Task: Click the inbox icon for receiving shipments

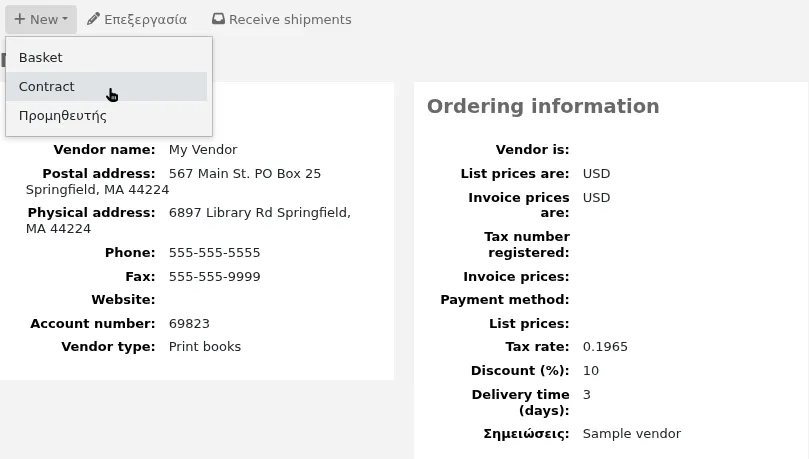Action: [218, 19]
